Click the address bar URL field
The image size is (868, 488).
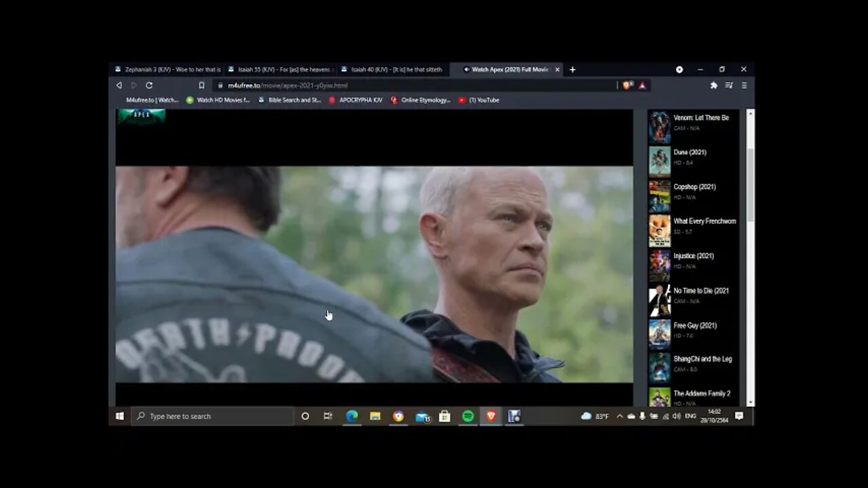414,85
